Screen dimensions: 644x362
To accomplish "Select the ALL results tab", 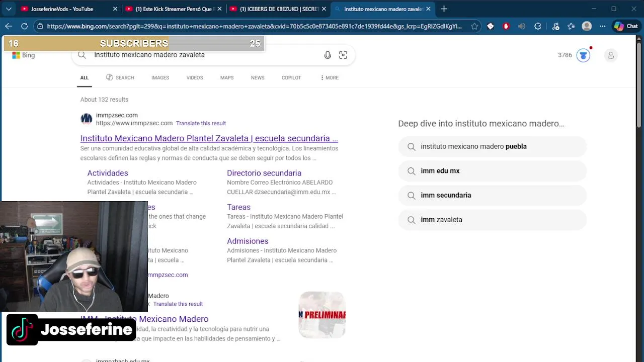I will coord(84,78).
